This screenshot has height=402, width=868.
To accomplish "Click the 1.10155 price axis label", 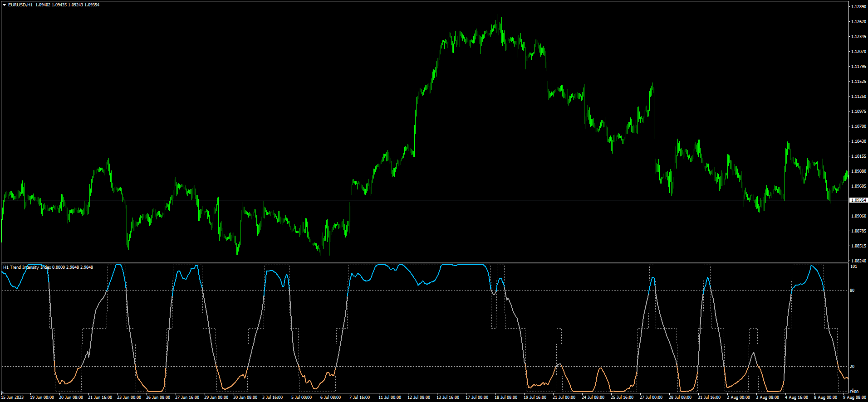I will pyautogui.click(x=858, y=156).
